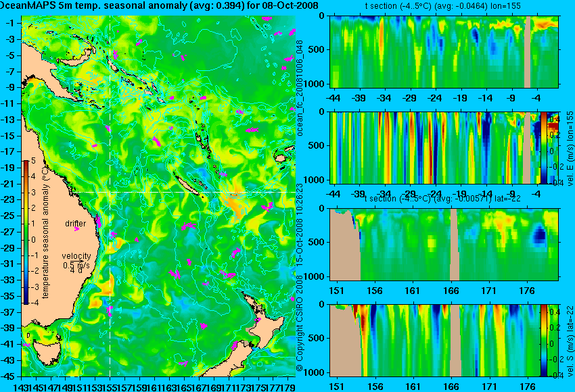This screenshot has width=575, height=392.
Task: Click the horizontal dashed white line at latitude -22
Action: [x=185, y=192]
